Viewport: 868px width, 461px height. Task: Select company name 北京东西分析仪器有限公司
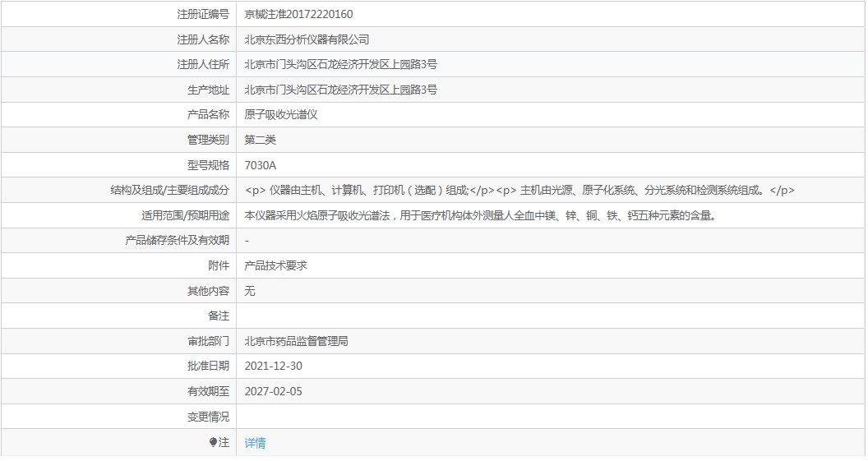click(307, 39)
